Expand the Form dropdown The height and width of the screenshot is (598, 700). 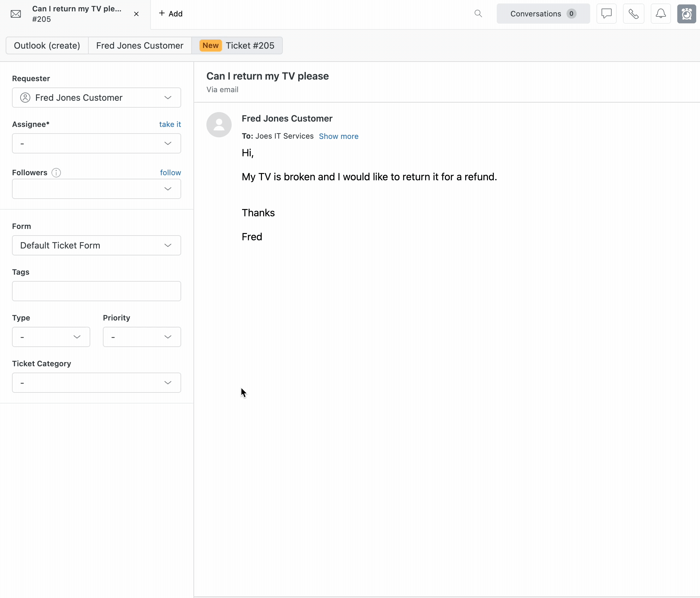(97, 245)
